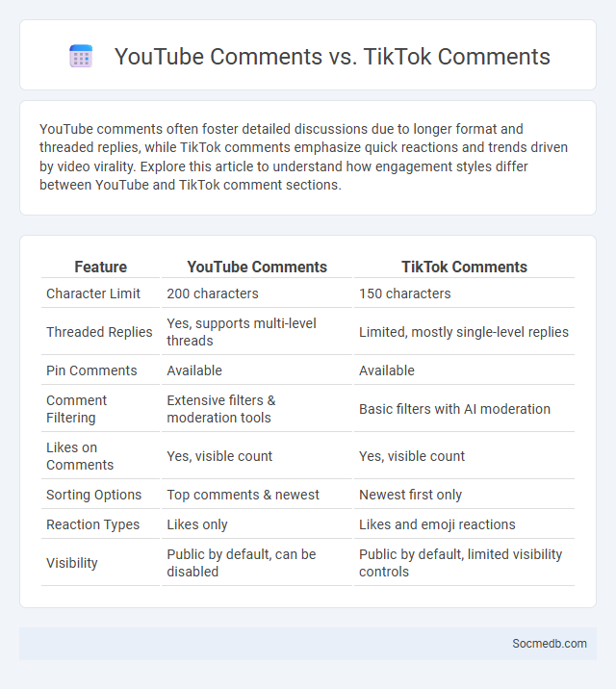Screen dimensions: 616x689
Task: Click 'Available' in the TikTok Pin Comments cell
Action: pos(387,370)
